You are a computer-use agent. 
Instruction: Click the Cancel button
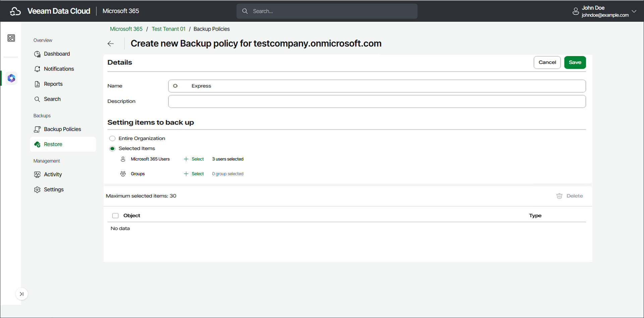[547, 63]
